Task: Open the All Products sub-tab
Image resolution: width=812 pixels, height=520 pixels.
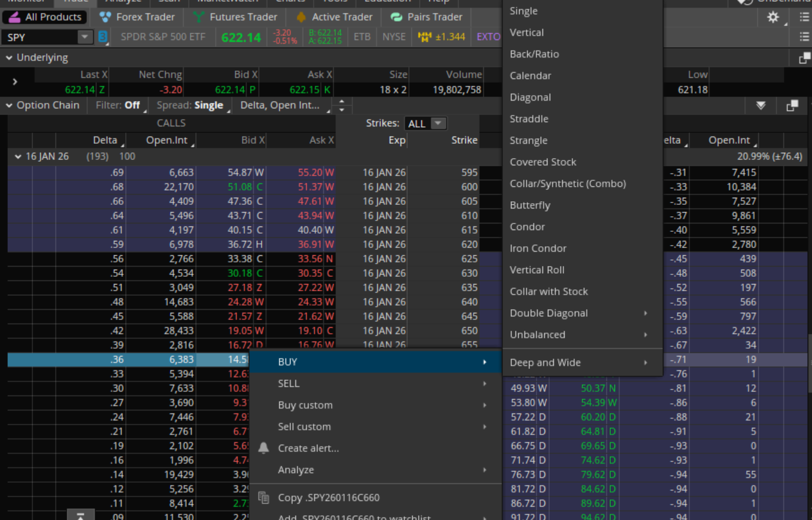Action: [x=45, y=17]
